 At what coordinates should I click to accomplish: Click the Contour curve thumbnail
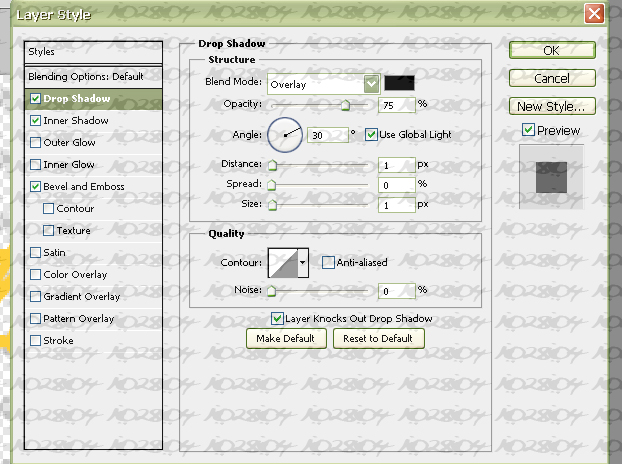(x=283, y=263)
